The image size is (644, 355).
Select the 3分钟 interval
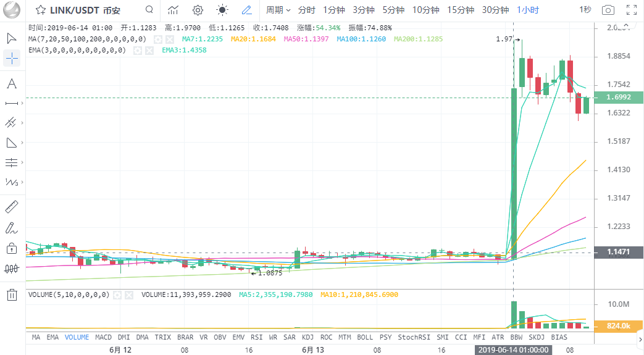click(364, 10)
